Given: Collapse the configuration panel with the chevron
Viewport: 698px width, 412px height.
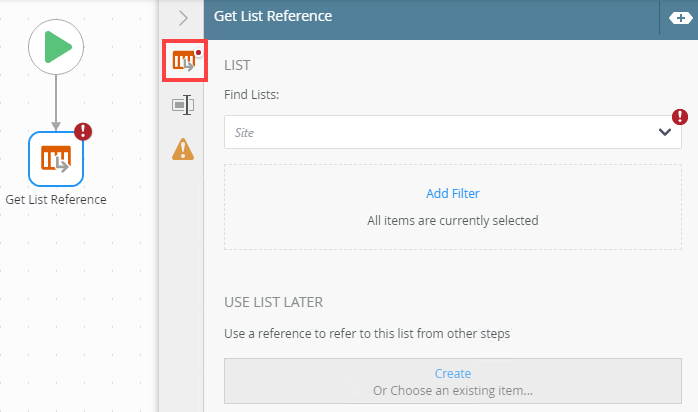Looking at the screenshot, I should [x=183, y=17].
